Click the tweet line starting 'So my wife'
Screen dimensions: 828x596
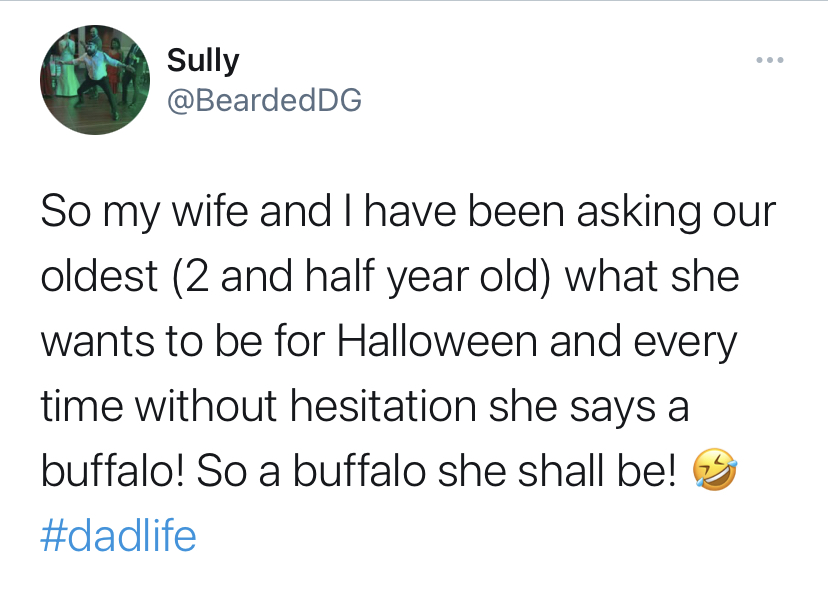coord(408,211)
